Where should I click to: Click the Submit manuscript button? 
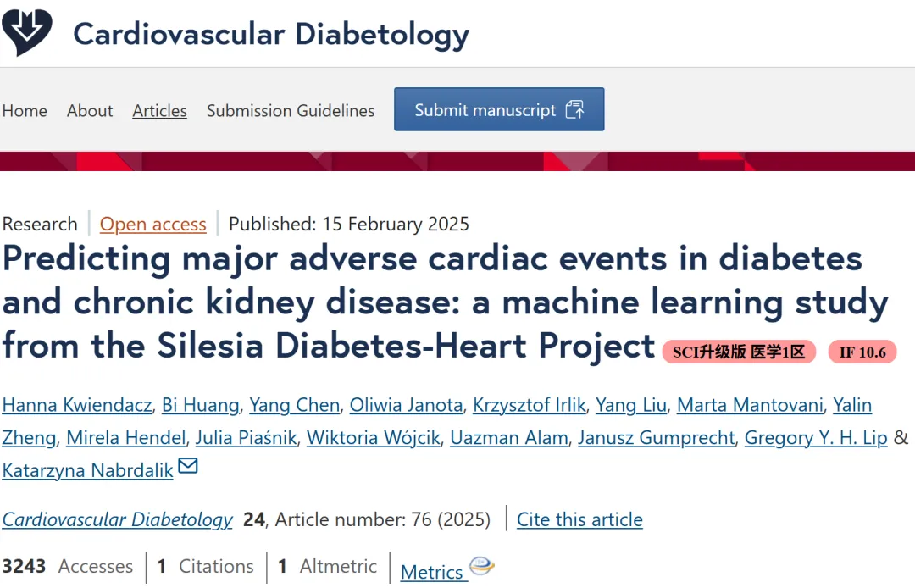click(499, 109)
